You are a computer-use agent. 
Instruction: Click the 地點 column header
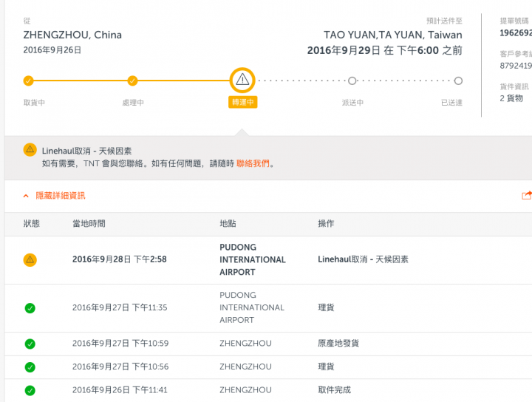pos(228,224)
